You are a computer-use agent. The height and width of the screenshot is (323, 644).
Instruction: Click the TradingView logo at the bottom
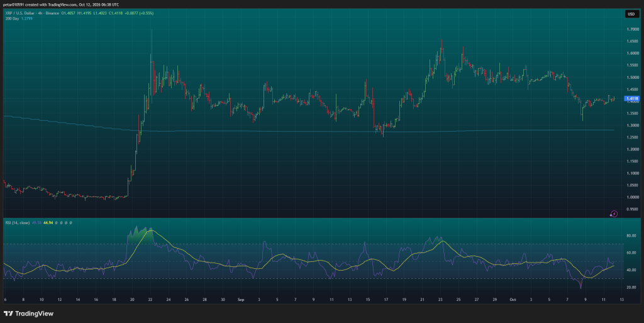[x=29, y=314]
